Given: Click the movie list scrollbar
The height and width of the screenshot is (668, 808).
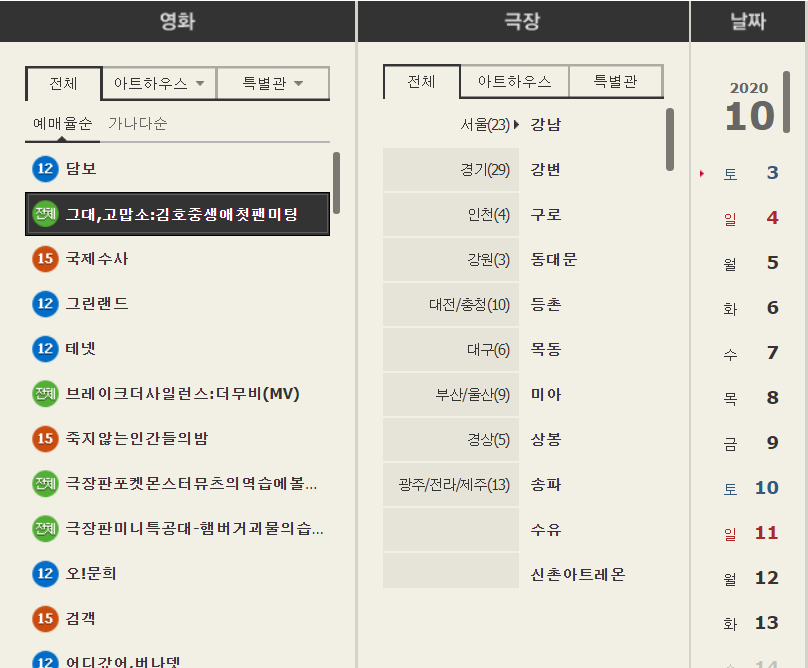Looking at the screenshot, I should 336,182.
